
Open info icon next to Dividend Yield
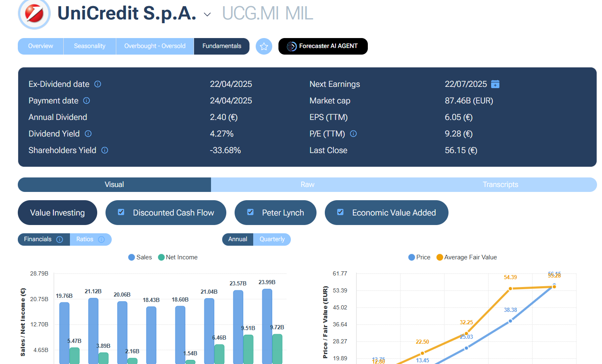[88, 134]
